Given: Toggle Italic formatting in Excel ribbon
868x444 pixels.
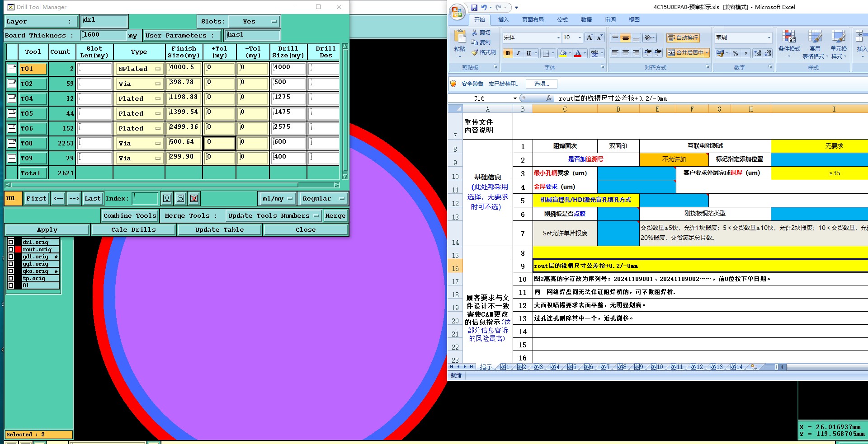Looking at the screenshot, I should (x=518, y=53).
